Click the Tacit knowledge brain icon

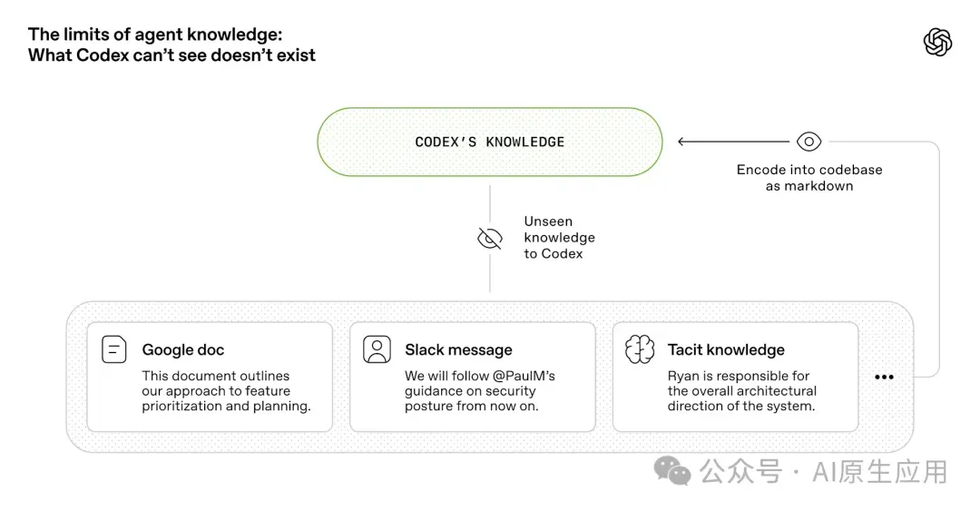point(640,349)
